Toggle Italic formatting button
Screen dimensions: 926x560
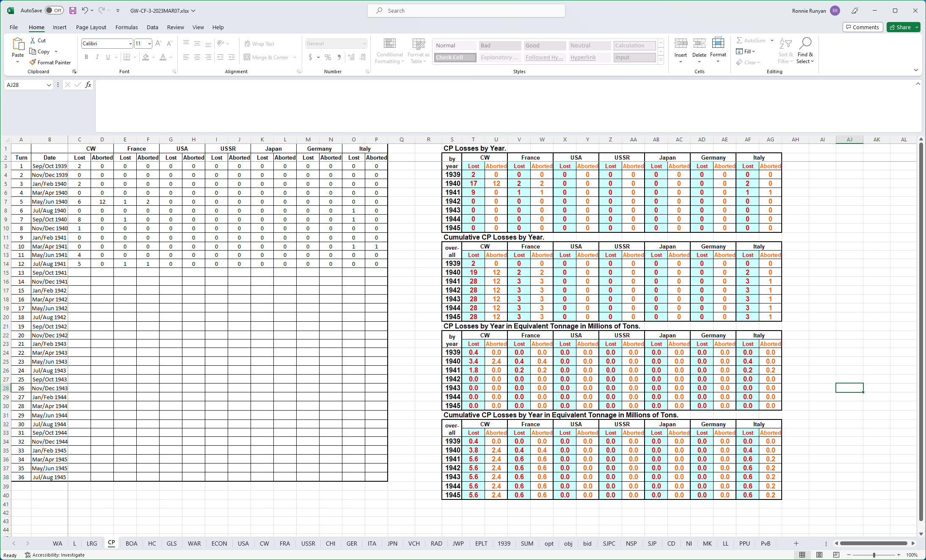click(97, 57)
